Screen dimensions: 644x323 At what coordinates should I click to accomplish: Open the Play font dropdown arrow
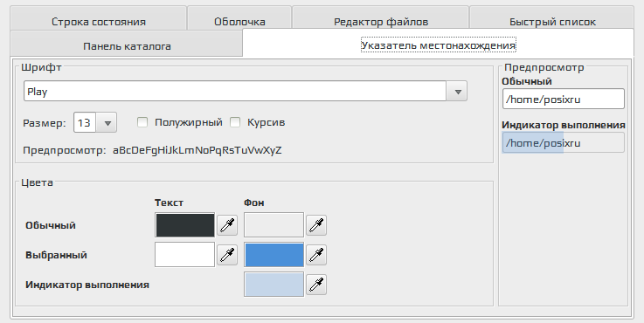point(457,91)
